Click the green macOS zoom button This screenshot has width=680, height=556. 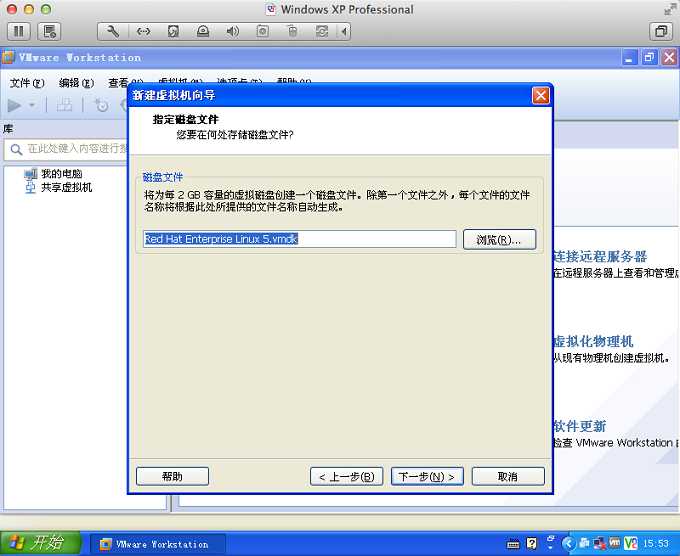(x=46, y=9)
